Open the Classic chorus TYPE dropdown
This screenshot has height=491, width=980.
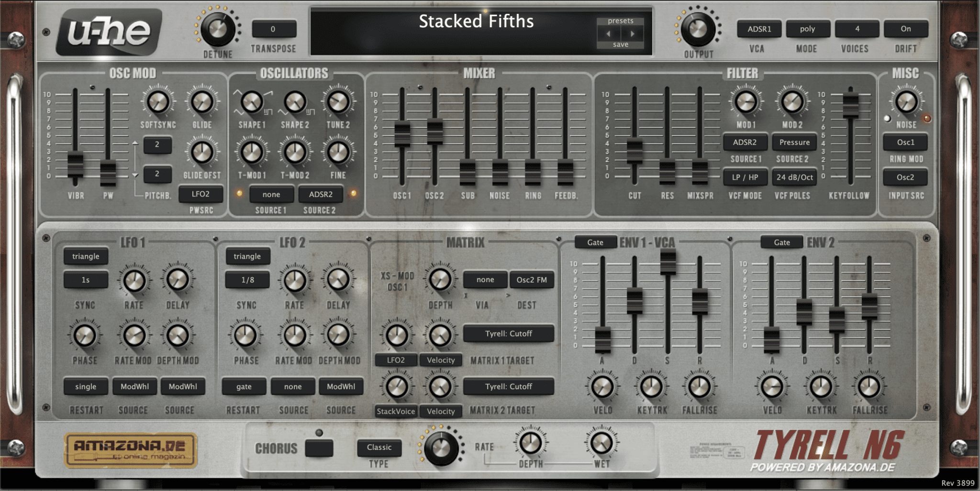tap(379, 447)
